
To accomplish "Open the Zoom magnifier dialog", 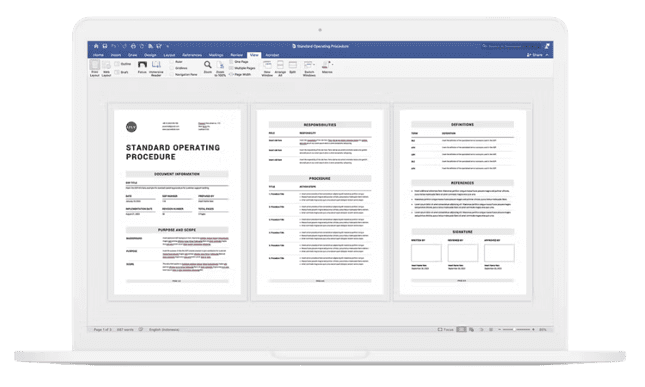I will point(208,67).
